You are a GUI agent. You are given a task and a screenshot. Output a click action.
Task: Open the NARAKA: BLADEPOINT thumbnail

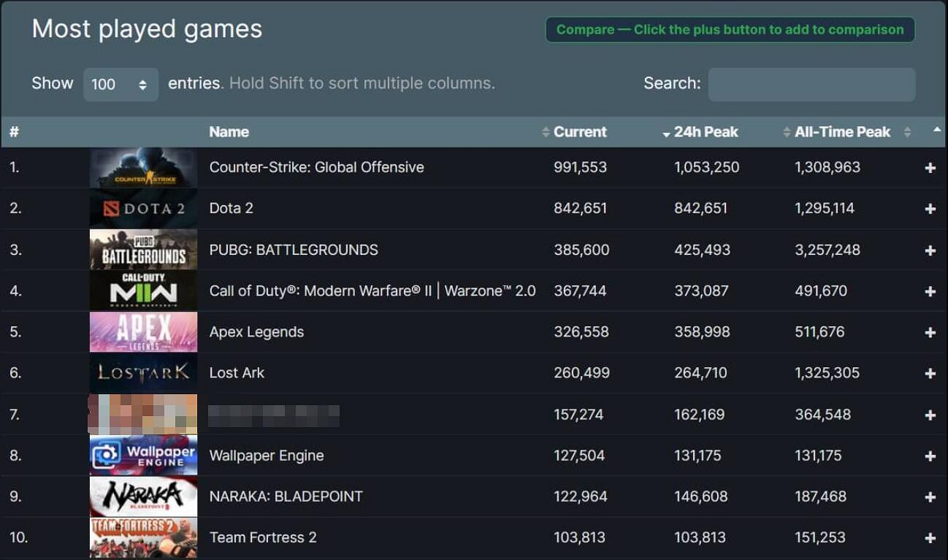143,496
